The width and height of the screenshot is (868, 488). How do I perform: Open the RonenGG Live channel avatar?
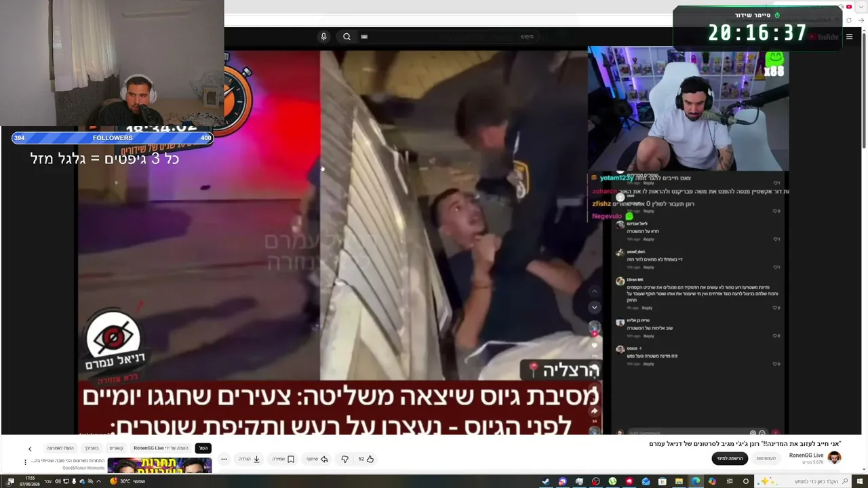coord(835,458)
